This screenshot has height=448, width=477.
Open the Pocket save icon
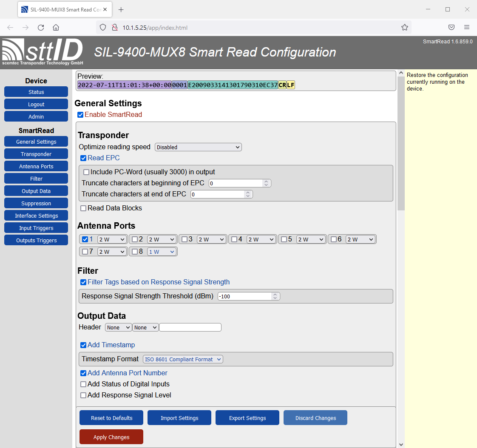click(451, 28)
